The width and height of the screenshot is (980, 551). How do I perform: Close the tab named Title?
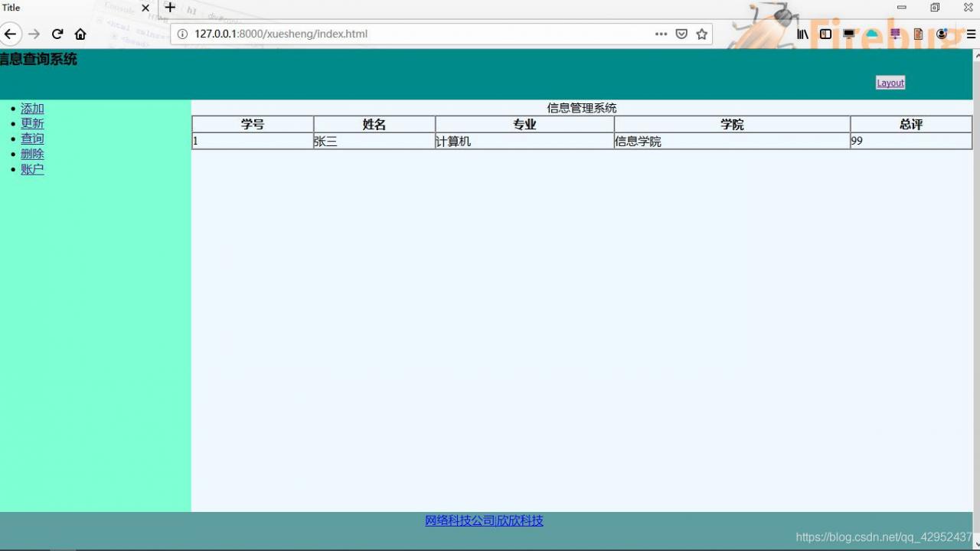[145, 8]
